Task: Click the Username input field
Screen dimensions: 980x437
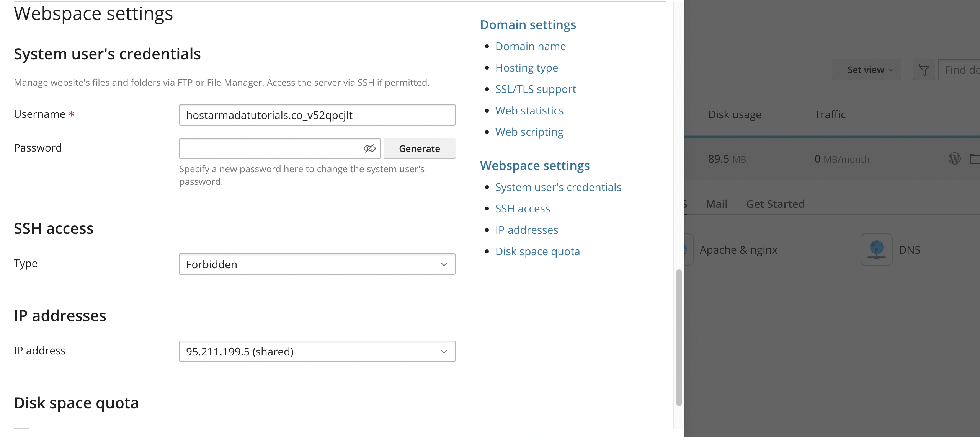Action: (x=317, y=115)
